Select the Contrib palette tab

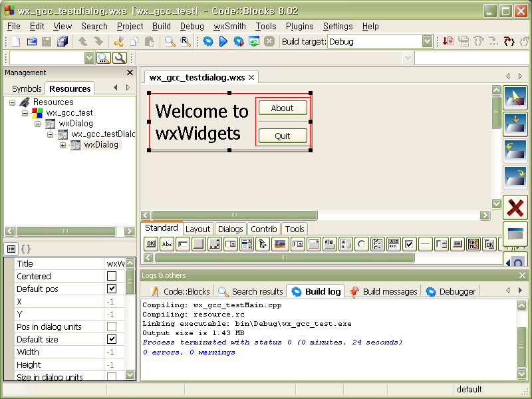(263, 229)
